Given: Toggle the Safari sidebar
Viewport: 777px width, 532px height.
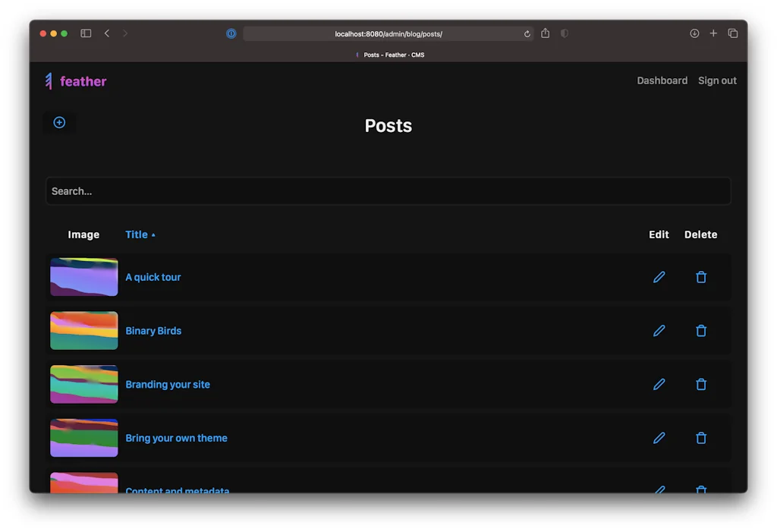Looking at the screenshot, I should pos(85,33).
